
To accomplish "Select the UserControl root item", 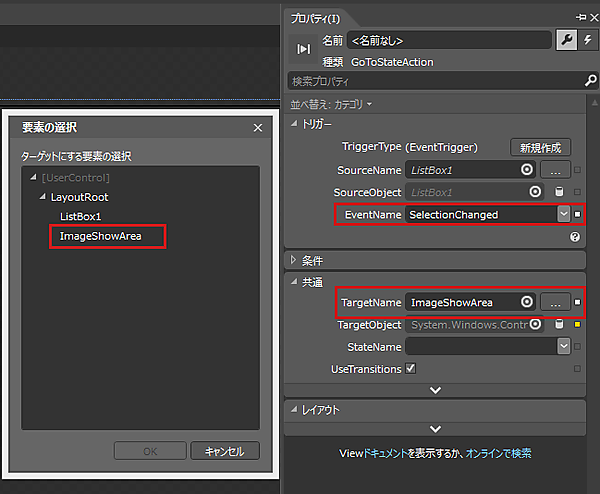I will (75, 178).
